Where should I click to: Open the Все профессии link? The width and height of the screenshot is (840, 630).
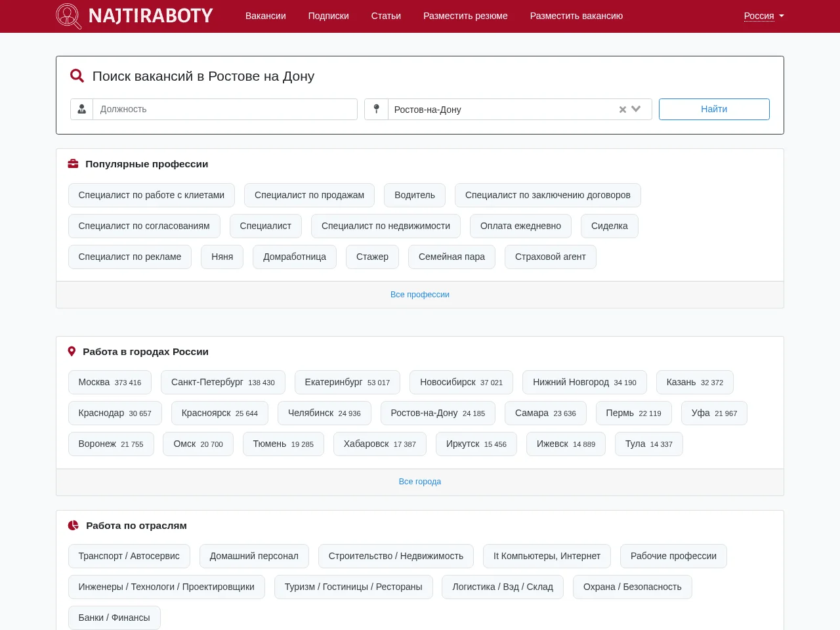(x=420, y=295)
